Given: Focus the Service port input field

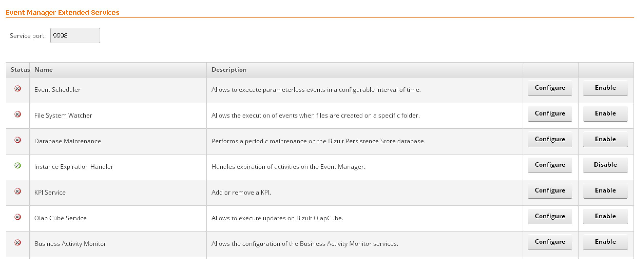Looking at the screenshot, I should [75, 35].
